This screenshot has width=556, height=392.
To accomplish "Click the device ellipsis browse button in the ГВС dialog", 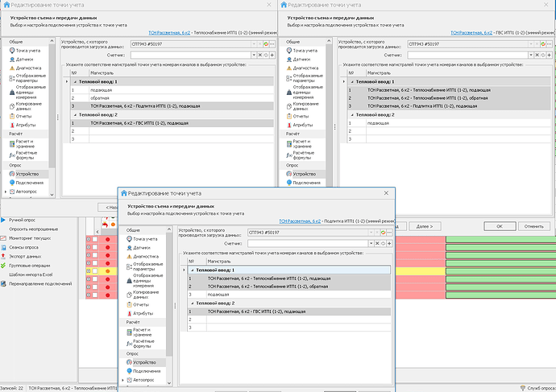I will pyautogui.click(x=550, y=44).
